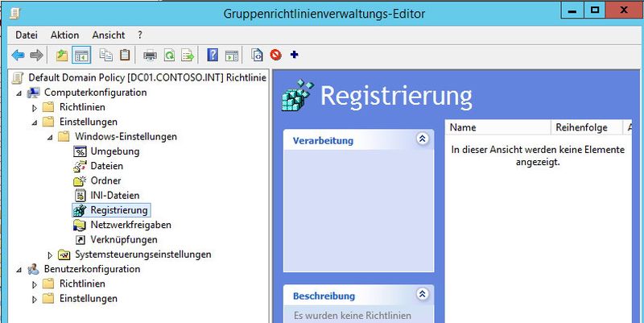Expand Richtlinien under Computerkonfiguration

35,108
